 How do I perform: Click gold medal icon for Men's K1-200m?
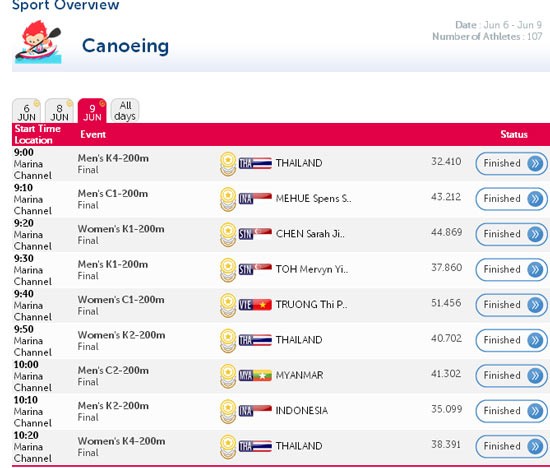pos(228,270)
